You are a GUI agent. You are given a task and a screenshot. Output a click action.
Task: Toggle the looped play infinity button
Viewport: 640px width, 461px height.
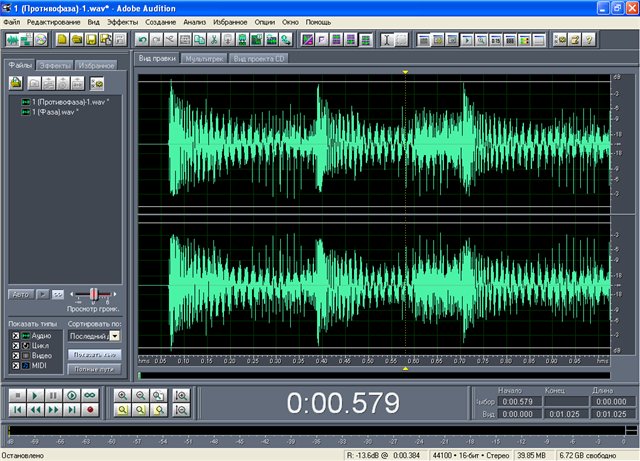[90, 396]
